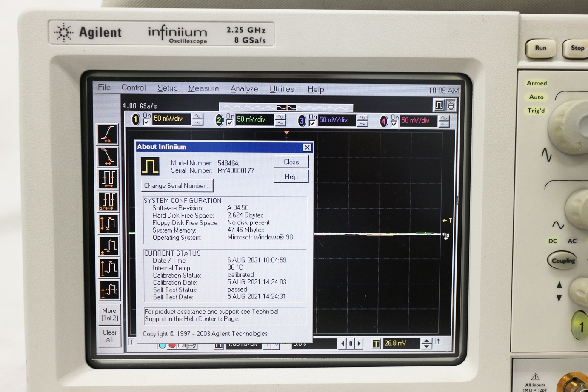
Task: Click the Close button in About Infiniium
Action: tap(291, 162)
